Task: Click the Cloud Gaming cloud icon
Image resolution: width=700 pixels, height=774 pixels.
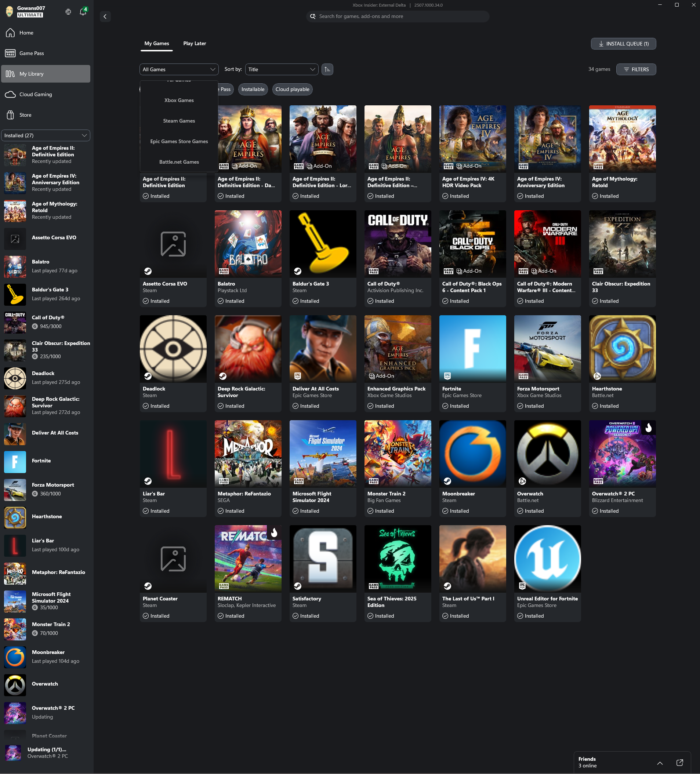Action: pos(10,94)
